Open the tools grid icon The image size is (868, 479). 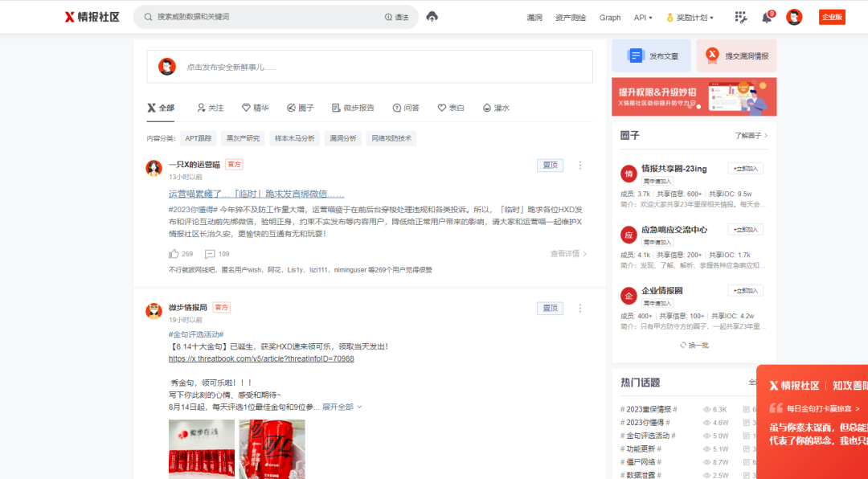coord(741,17)
